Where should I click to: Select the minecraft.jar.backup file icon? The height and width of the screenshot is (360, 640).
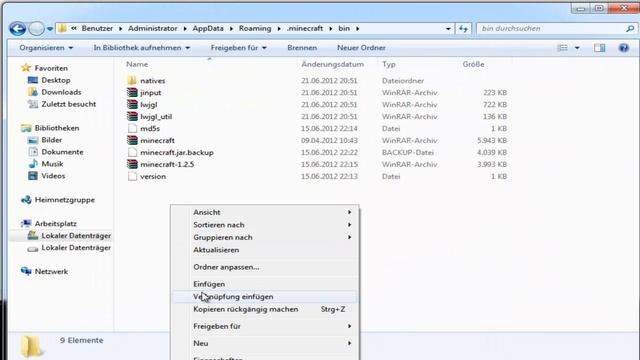click(x=132, y=152)
